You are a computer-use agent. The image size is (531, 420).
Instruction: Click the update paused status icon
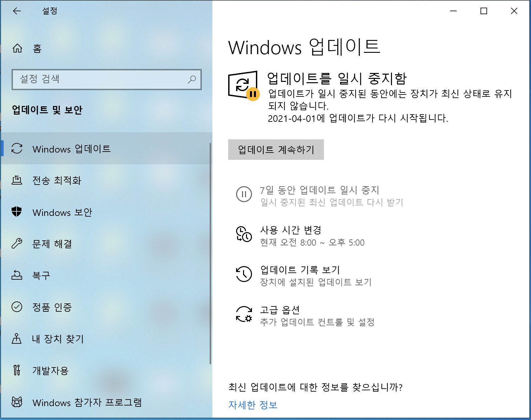pyautogui.click(x=244, y=86)
